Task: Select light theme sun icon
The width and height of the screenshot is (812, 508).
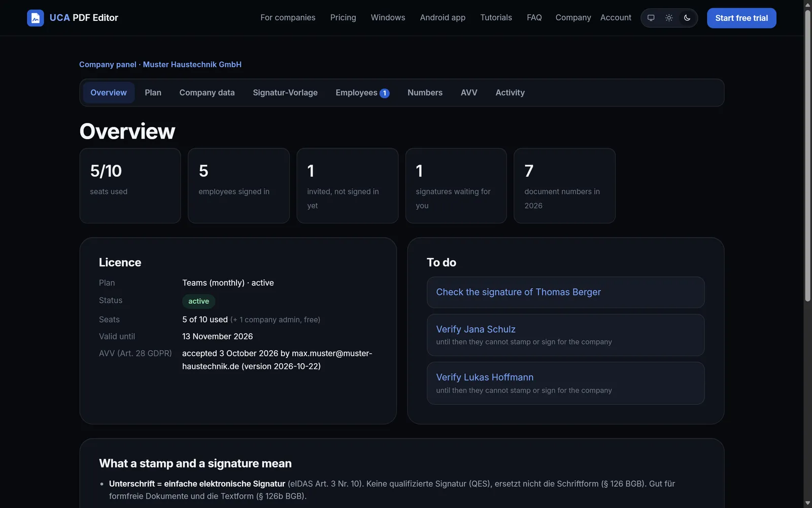Action: tap(669, 18)
